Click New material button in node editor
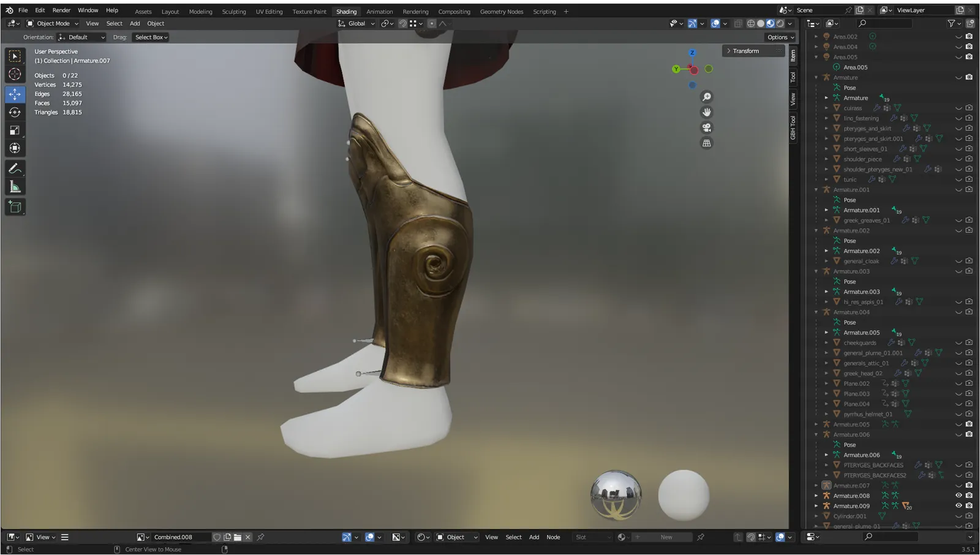 point(661,537)
